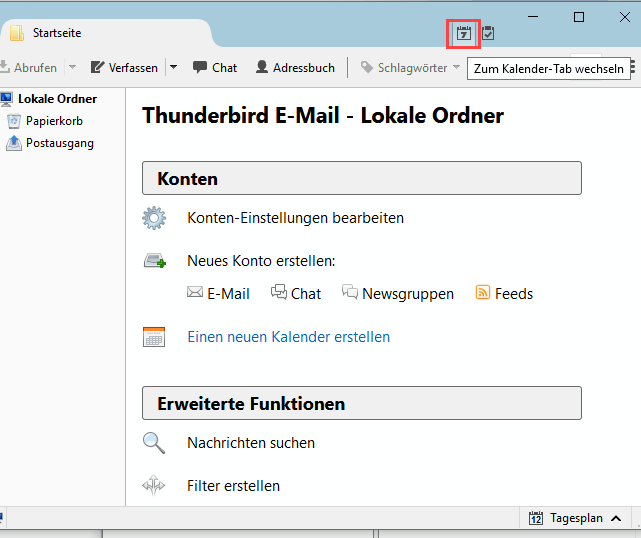Click the Adressbuch person icon
Screen dimensions: 641x538
(x=262, y=67)
